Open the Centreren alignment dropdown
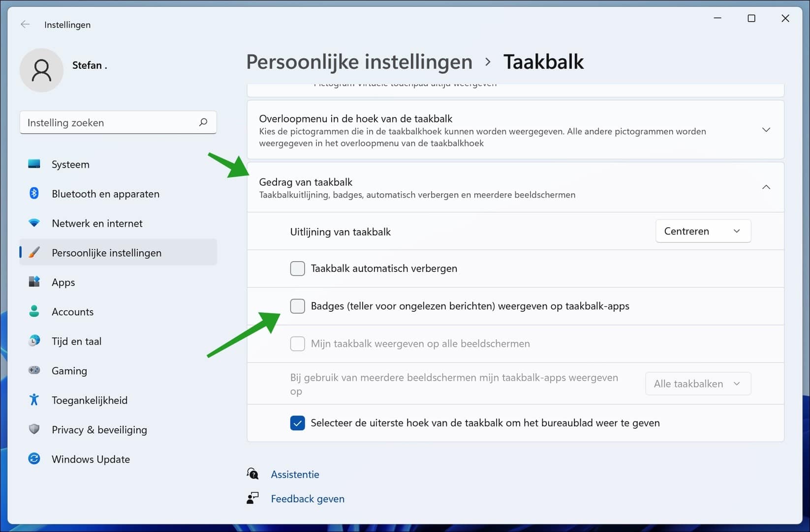This screenshot has height=532, width=810. point(703,231)
